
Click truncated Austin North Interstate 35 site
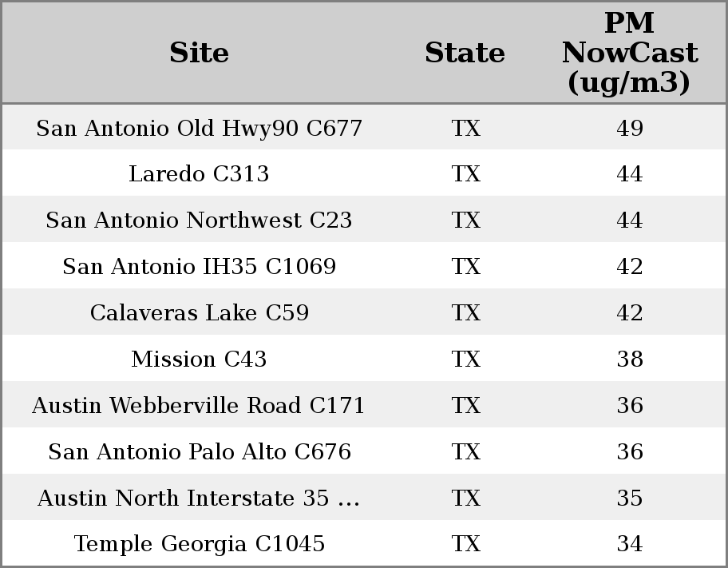(x=199, y=498)
